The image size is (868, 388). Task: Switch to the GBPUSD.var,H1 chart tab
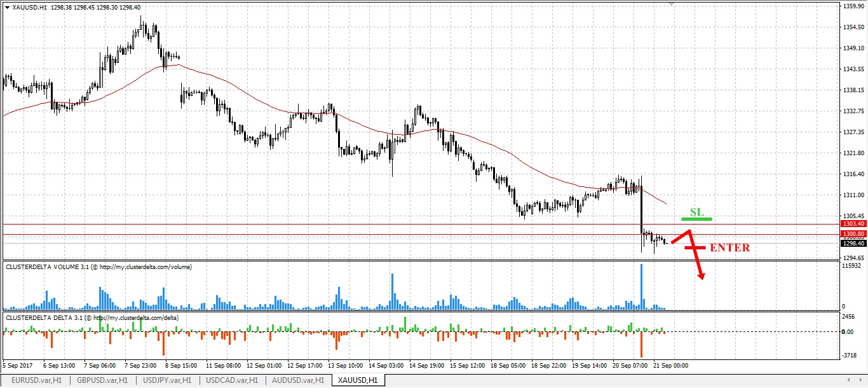(x=102, y=380)
